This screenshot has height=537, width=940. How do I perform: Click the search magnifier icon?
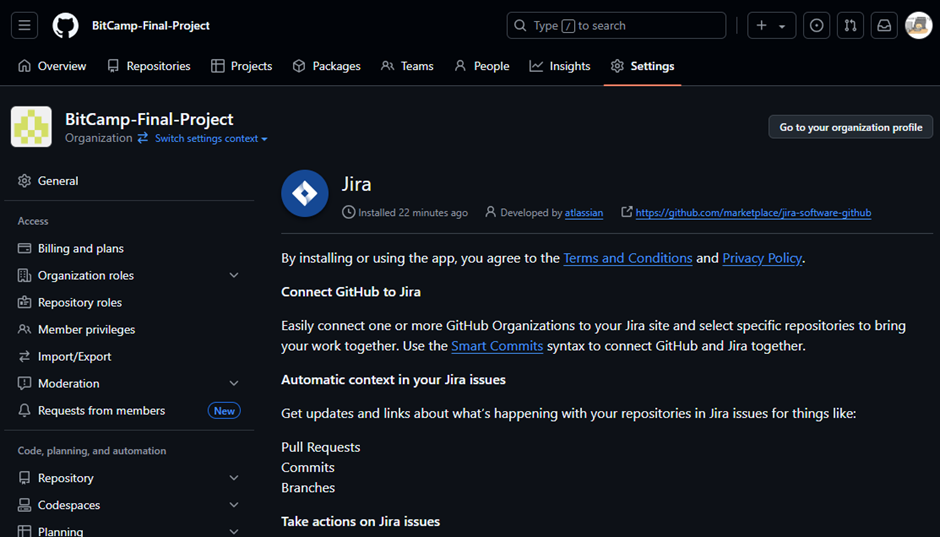tap(520, 25)
